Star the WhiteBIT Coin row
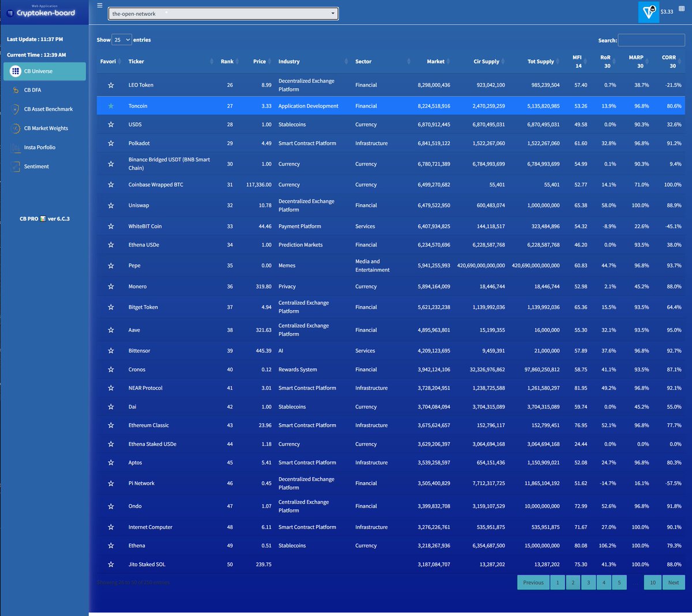Image resolution: width=692 pixels, height=616 pixels. click(111, 226)
